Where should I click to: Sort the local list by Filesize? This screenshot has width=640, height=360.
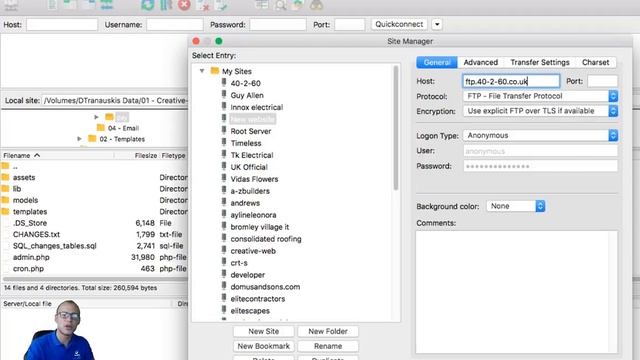coord(137,156)
